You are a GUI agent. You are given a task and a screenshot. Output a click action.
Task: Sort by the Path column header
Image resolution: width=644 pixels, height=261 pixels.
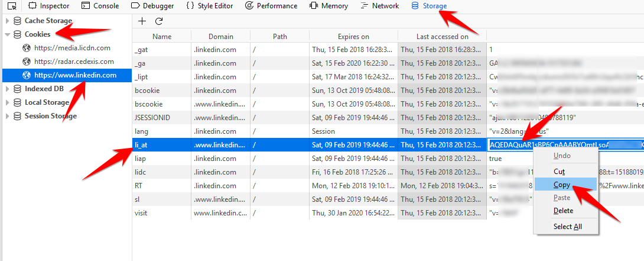[279, 36]
